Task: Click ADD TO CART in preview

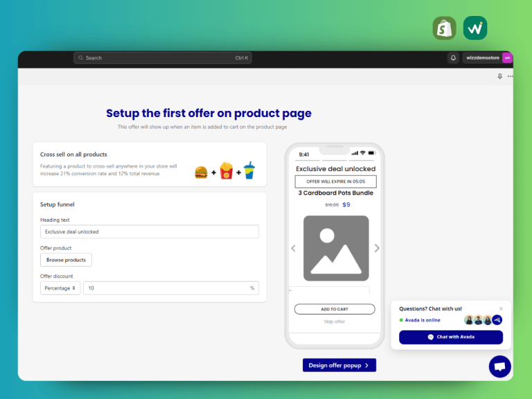Action: click(x=335, y=309)
